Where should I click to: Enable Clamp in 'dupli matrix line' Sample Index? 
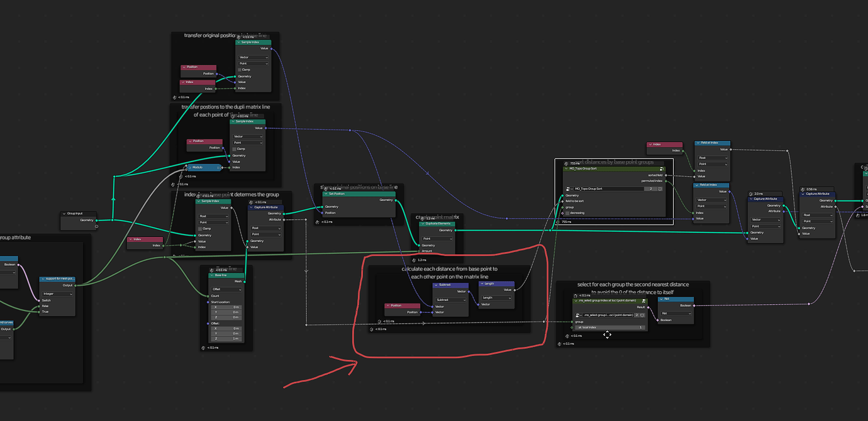click(235, 149)
